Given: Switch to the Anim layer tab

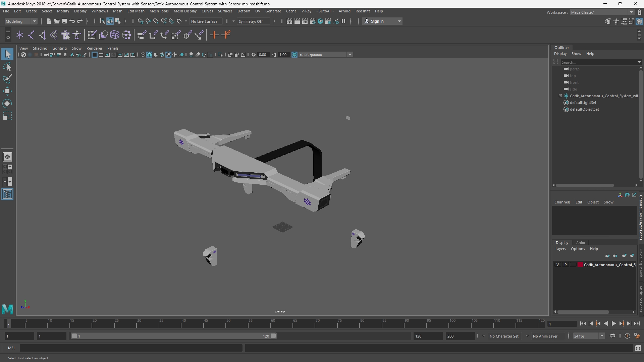Looking at the screenshot, I should [x=580, y=243].
